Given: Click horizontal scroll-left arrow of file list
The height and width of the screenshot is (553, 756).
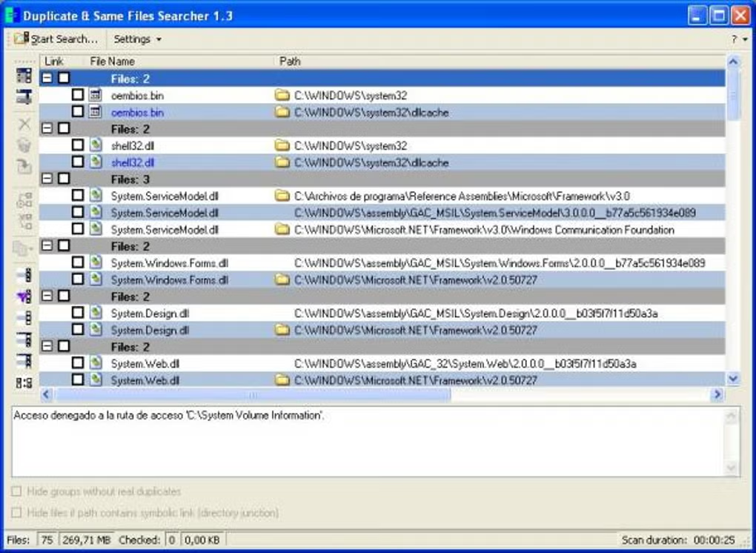Looking at the screenshot, I should [x=46, y=395].
